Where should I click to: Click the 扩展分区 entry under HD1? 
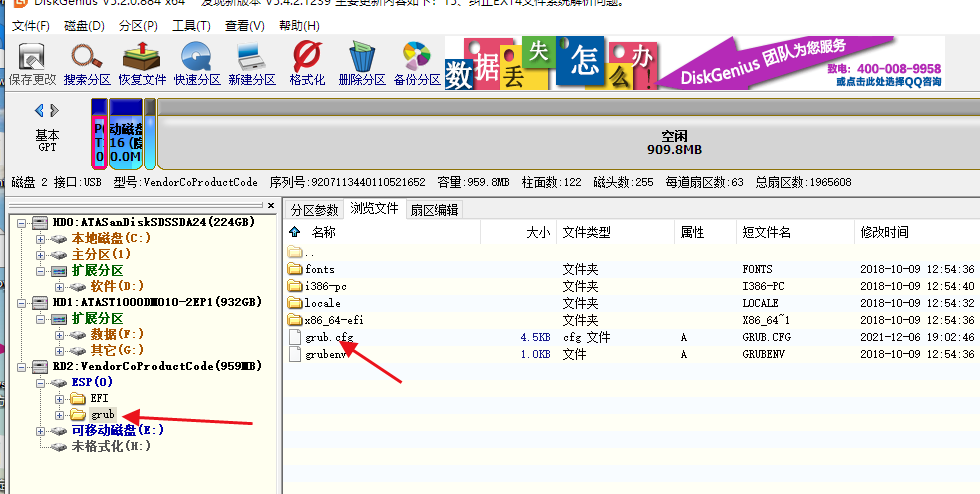98,318
